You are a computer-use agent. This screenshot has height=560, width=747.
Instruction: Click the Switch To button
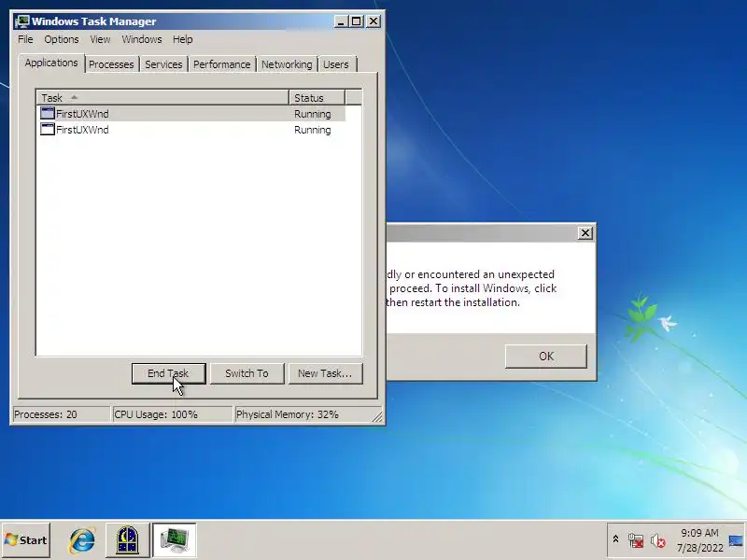[247, 373]
